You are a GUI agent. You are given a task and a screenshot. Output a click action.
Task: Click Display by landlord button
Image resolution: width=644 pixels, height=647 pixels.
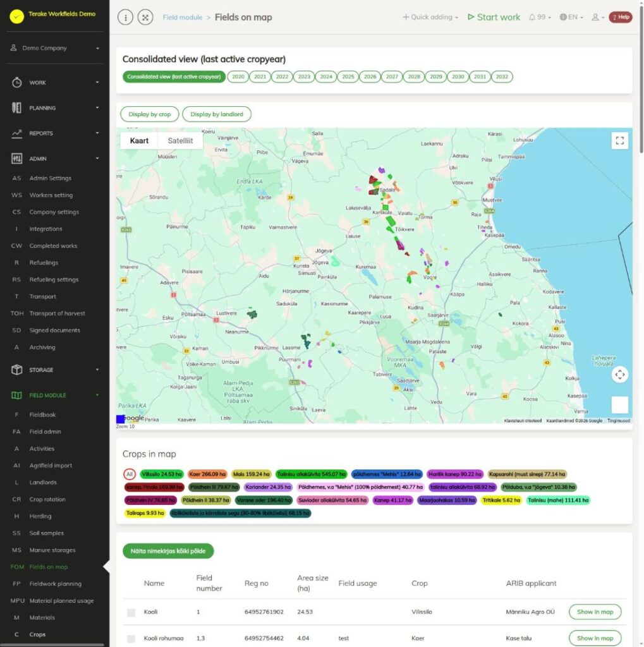click(217, 114)
